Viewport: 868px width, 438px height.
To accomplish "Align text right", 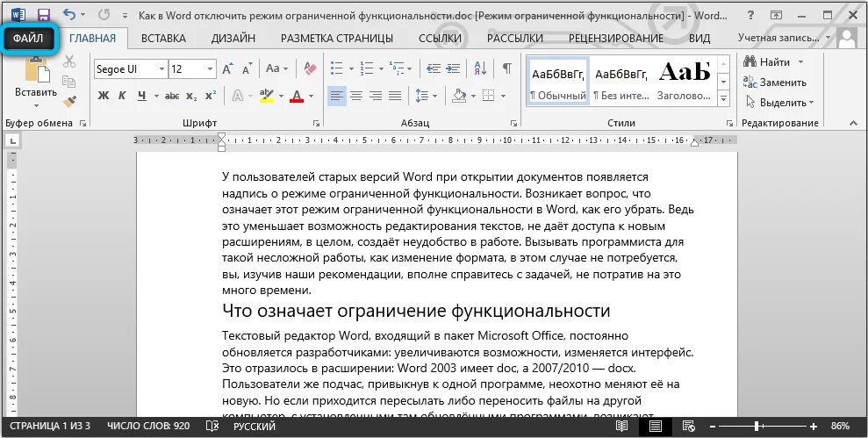I will 376,96.
